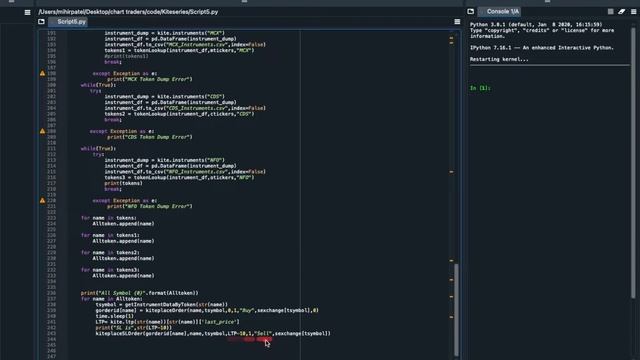The image size is (640, 360).
Task: Stop the current console command
Action: pyautogui.click(x=611, y=11)
